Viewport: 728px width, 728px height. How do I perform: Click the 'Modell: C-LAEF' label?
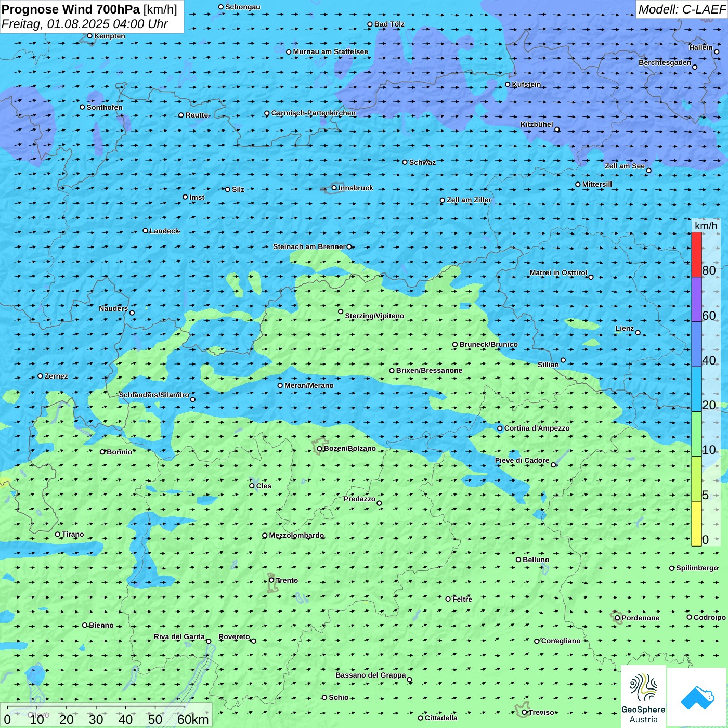coord(682,9)
